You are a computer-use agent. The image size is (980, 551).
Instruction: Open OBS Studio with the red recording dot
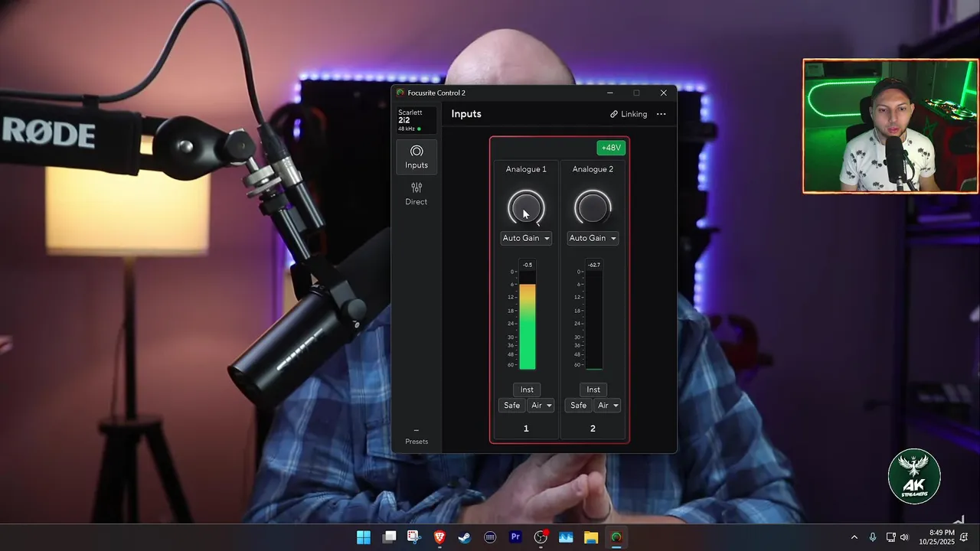point(541,537)
